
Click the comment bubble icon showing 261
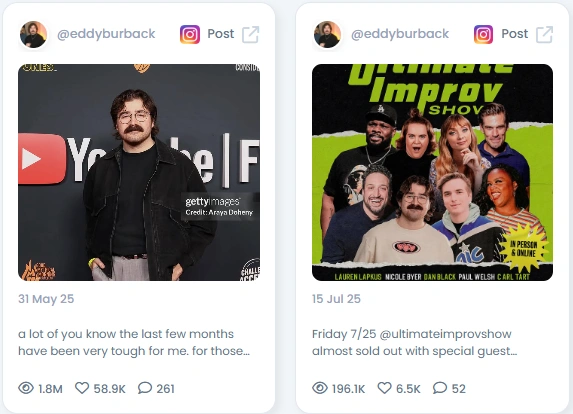145,388
